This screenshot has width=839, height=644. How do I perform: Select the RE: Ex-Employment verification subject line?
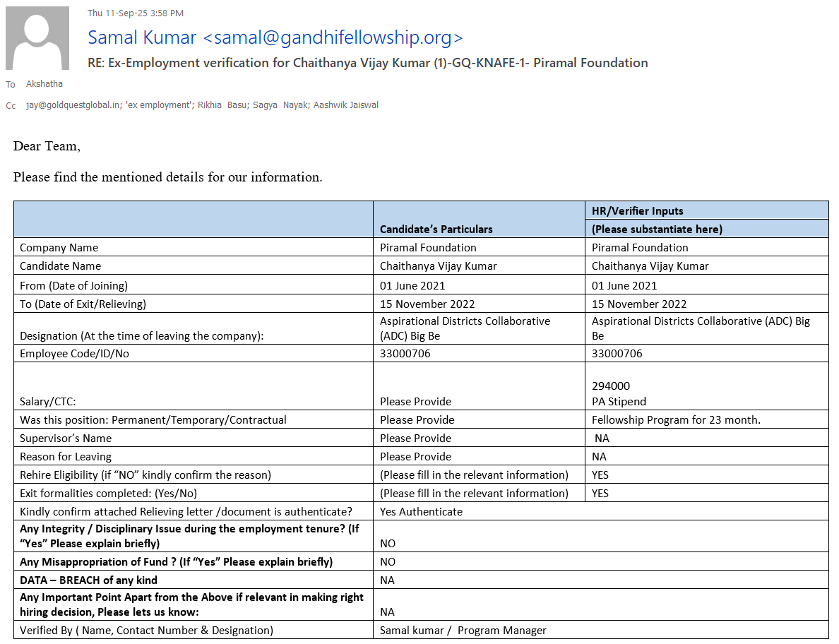tap(368, 63)
